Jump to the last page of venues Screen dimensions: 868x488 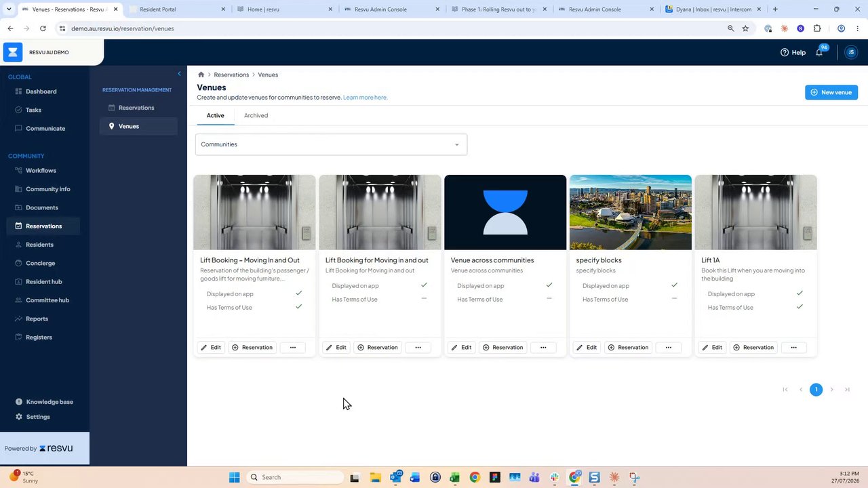point(847,390)
